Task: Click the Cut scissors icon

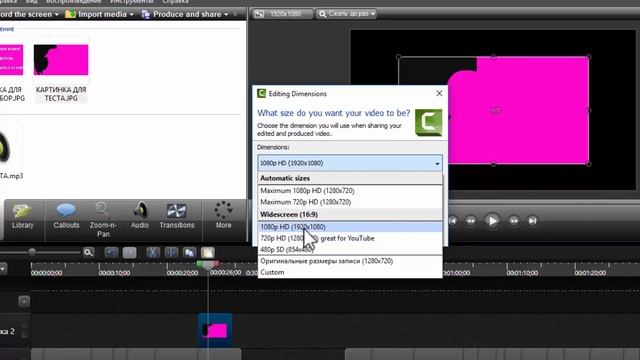Action: pos(153,253)
